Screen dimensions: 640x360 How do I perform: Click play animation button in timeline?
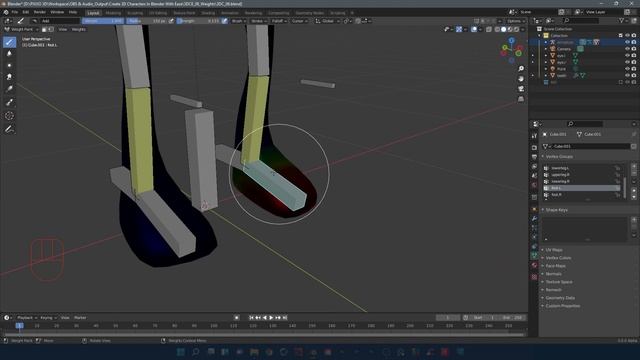[x=271, y=318]
